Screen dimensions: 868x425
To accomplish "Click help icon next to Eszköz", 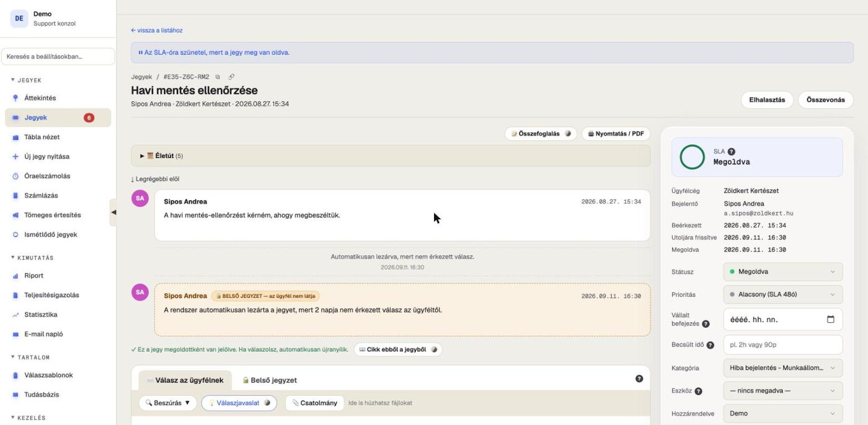I will (x=699, y=391).
